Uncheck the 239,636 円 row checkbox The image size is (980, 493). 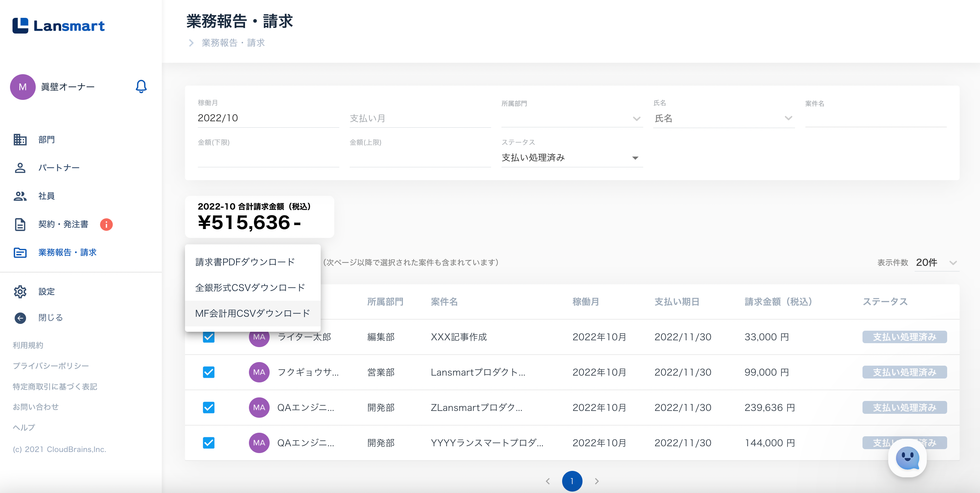(209, 407)
